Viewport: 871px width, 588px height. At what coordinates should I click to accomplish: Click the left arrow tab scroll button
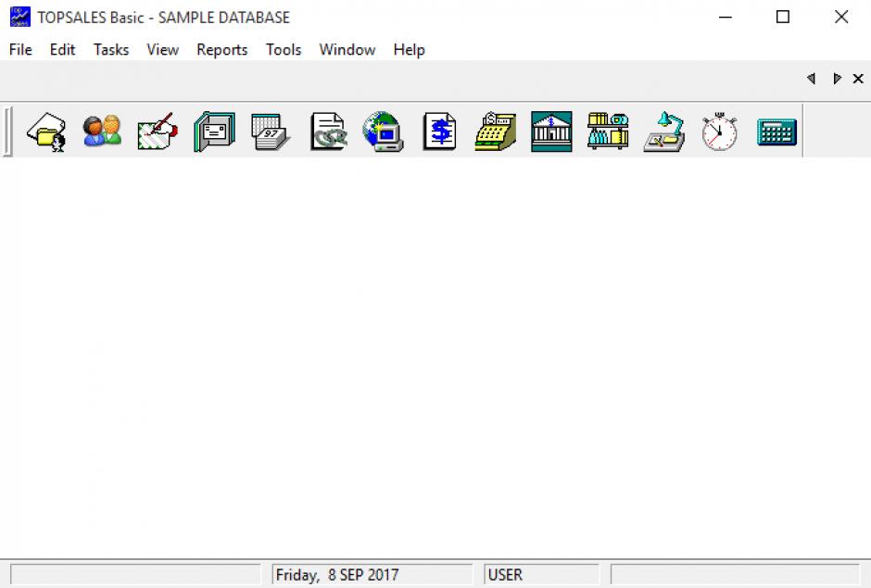pos(811,79)
